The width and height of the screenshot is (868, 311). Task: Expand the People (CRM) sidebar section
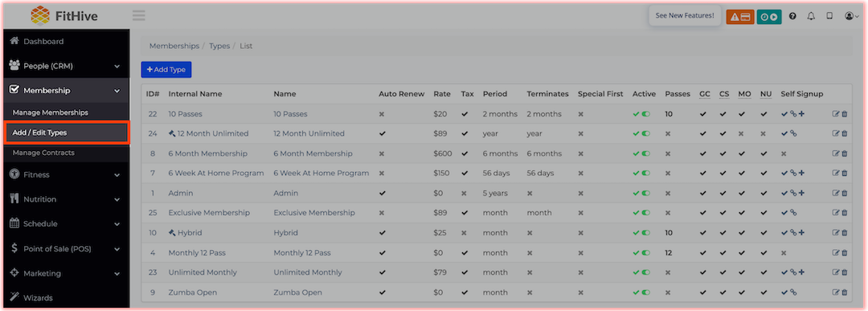coord(65,66)
